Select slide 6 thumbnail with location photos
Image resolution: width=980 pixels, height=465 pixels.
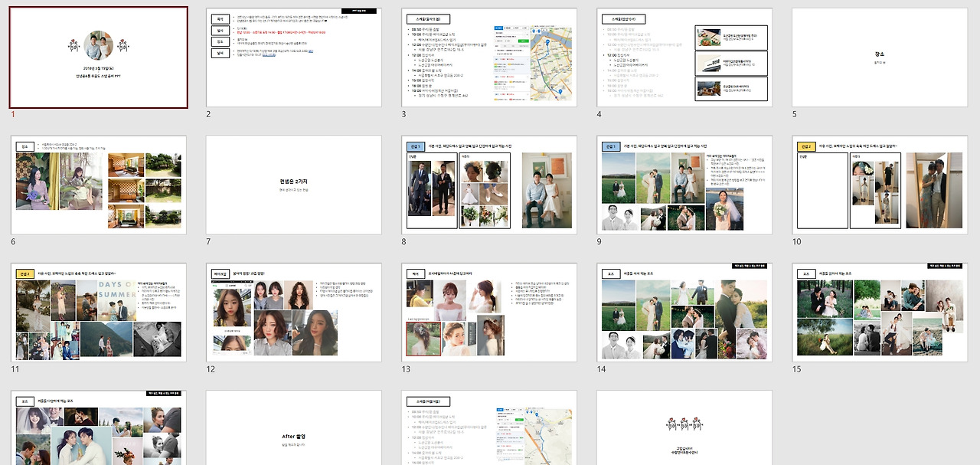pos(100,185)
